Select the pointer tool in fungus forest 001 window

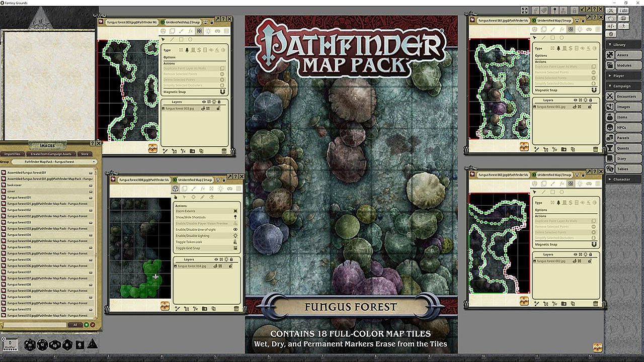pos(534,38)
